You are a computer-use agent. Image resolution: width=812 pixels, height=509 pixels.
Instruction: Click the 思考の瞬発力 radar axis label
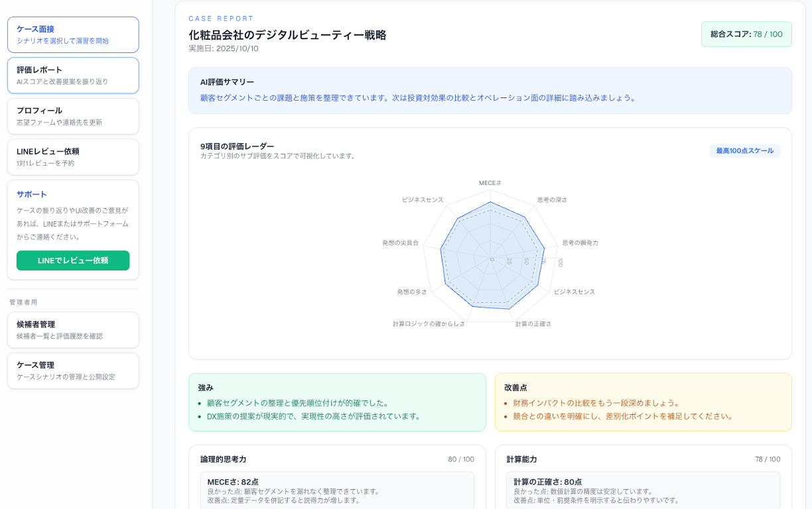(580, 243)
